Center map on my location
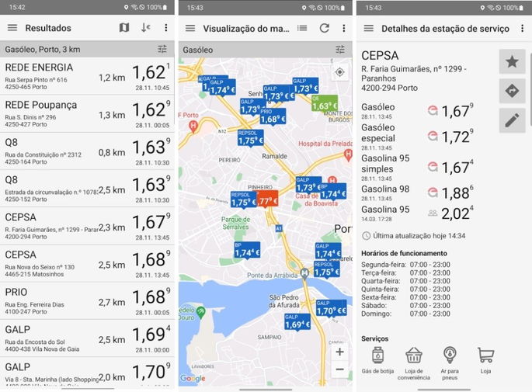Viewport: 532px width, 392px height. tap(339, 72)
